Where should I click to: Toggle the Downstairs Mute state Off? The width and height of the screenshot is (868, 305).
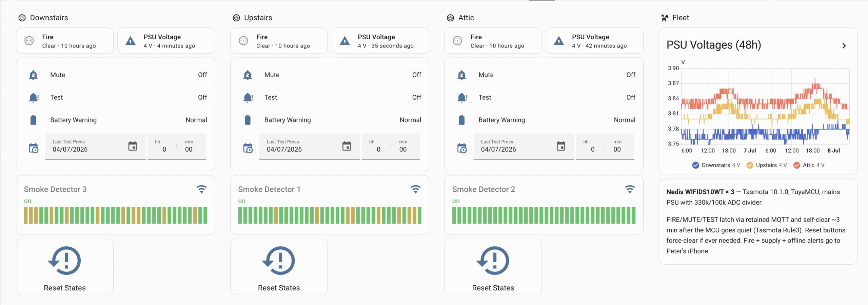(x=202, y=75)
